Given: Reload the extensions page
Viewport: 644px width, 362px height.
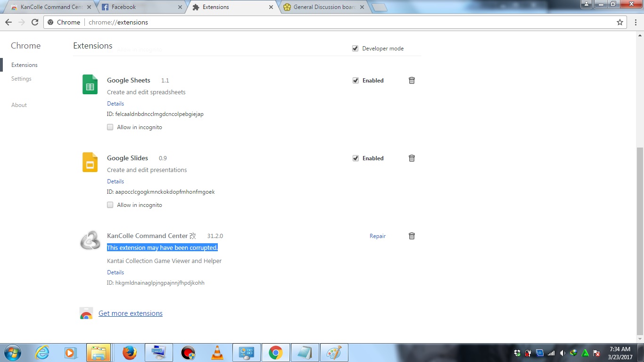Looking at the screenshot, I should tap(34, 22).
